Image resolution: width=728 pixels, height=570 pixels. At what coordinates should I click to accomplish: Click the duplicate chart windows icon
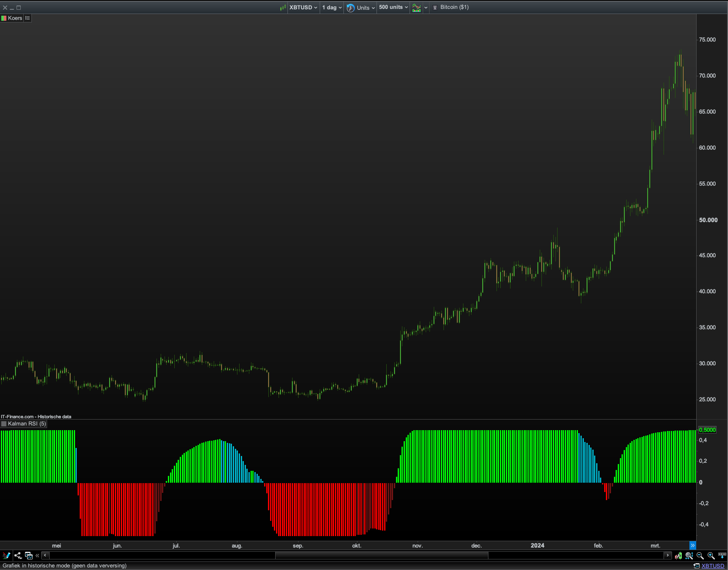pyautogui.click(x=29, y=556)
